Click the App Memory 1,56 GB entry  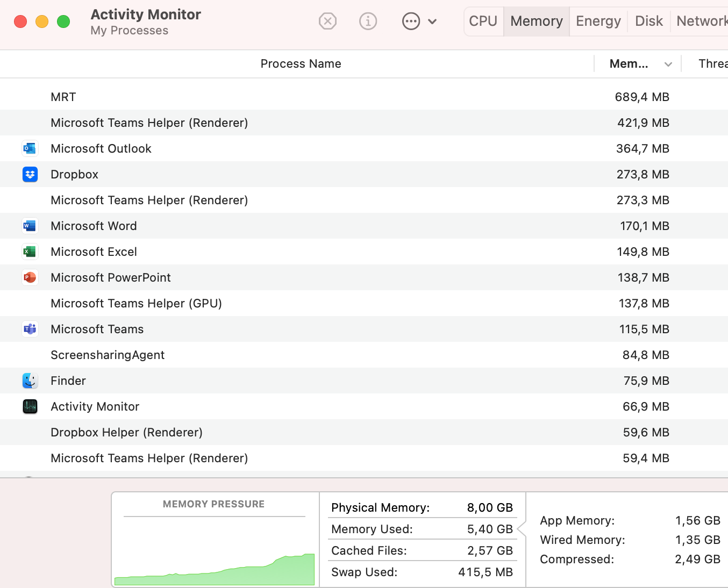click(630, 520)
